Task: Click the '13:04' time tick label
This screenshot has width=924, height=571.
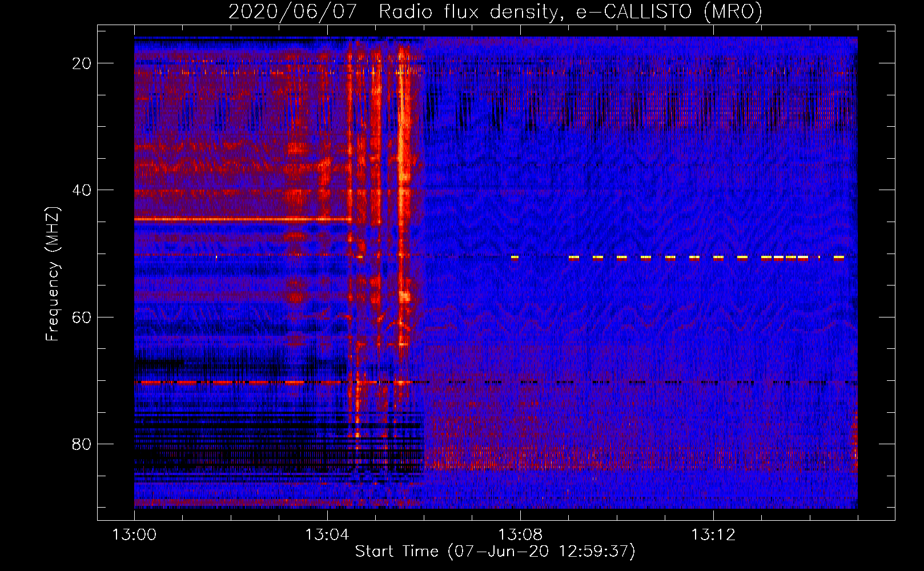Action: (x=327, y=535)
